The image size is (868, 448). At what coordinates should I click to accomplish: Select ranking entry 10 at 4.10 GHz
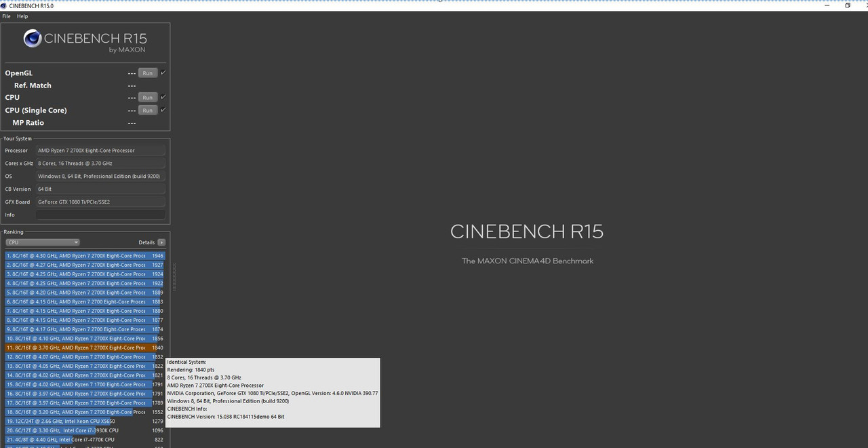coord(85,339)
